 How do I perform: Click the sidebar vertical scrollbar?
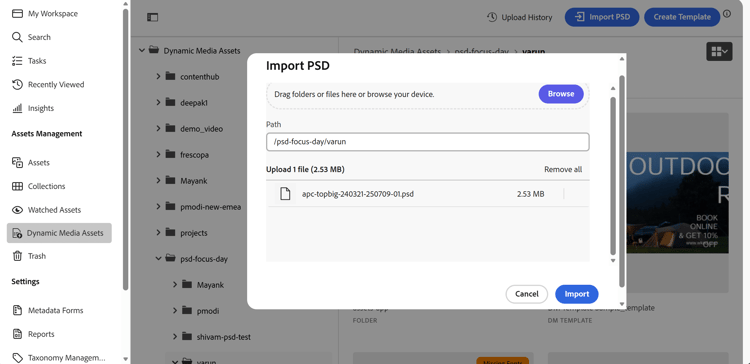(x=125, y=149)
